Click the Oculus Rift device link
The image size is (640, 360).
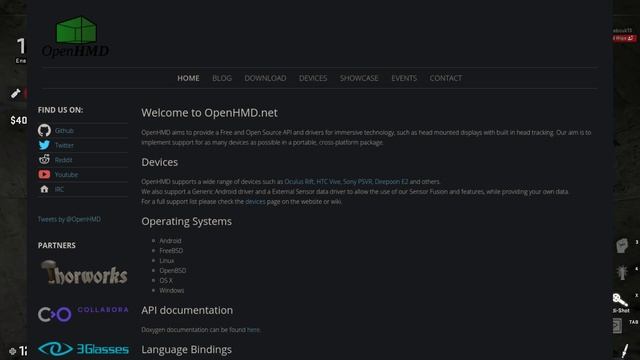299,182
